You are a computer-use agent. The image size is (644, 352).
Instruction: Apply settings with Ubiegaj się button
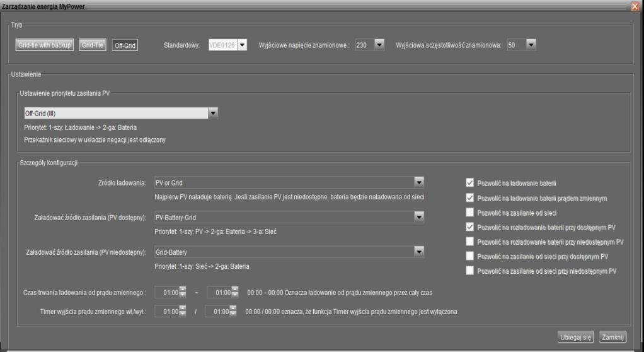[x=576, y=337]
